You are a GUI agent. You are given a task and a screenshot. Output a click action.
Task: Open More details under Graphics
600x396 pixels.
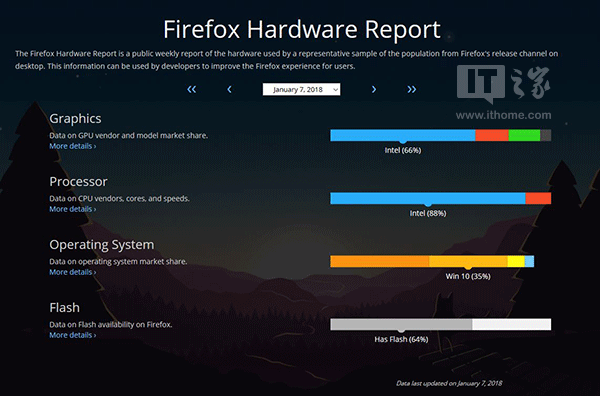73,146
